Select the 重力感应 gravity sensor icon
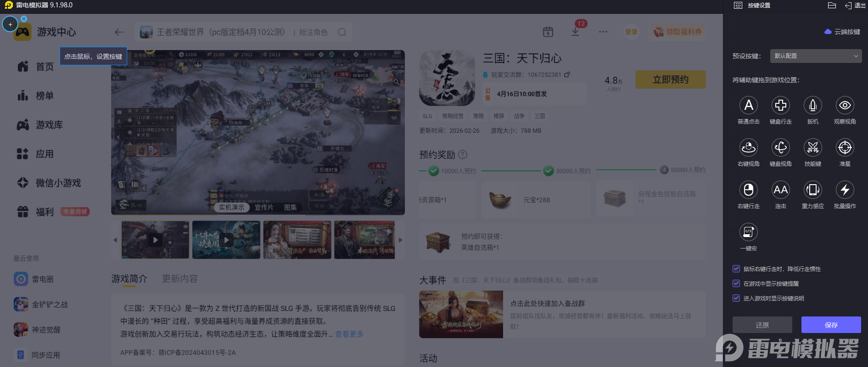The height and width of the screenshot is (367, 868). click(x=813, y=190)
